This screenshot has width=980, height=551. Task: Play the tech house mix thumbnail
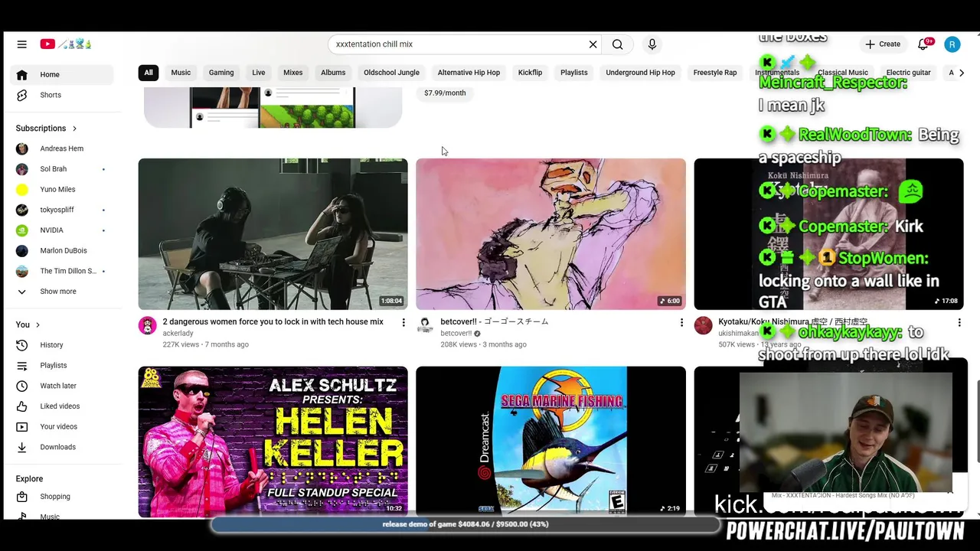click(273, 234)
